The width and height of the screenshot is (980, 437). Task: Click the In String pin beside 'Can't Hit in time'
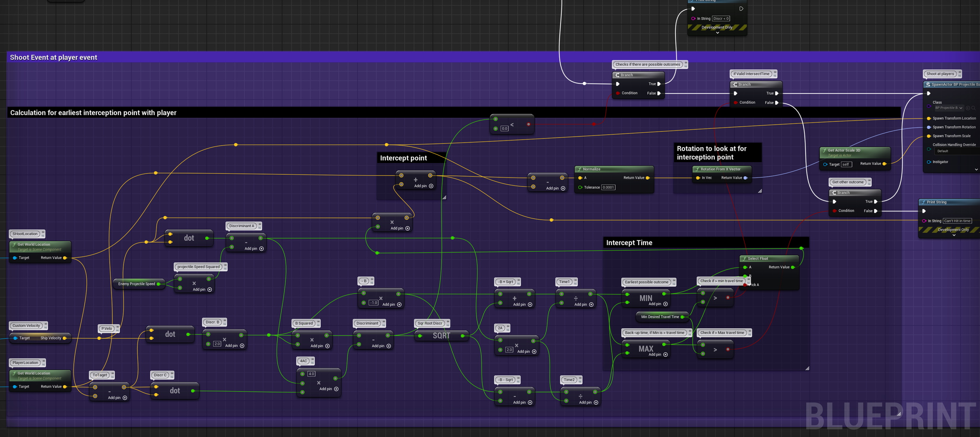(x=924, y=221)
